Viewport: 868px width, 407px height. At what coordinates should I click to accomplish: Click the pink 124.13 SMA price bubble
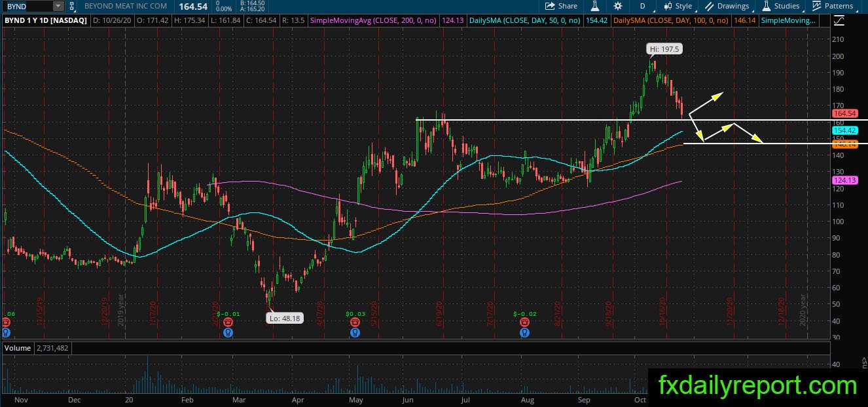pyautogui.click(x=845, y=180)
